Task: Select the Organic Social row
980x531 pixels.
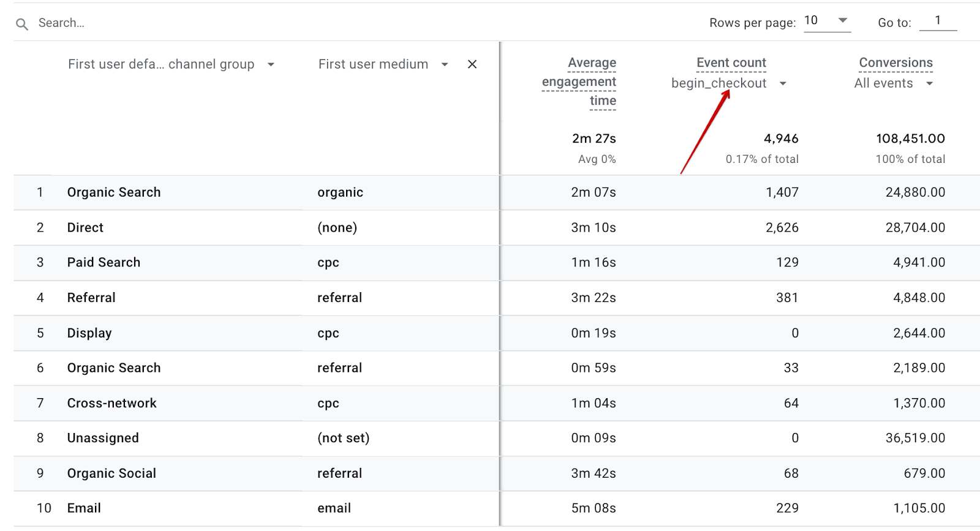Action: tap(111, 473)
